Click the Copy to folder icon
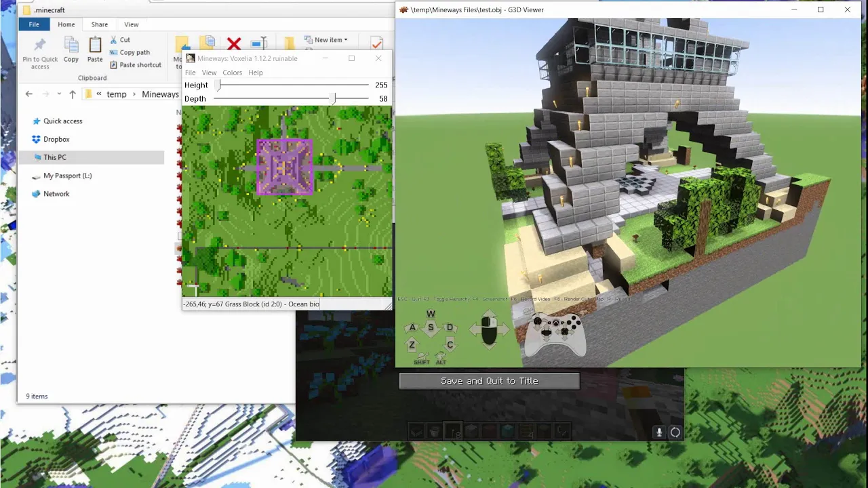Screen dimensions: 868x488 coord(207,43)
